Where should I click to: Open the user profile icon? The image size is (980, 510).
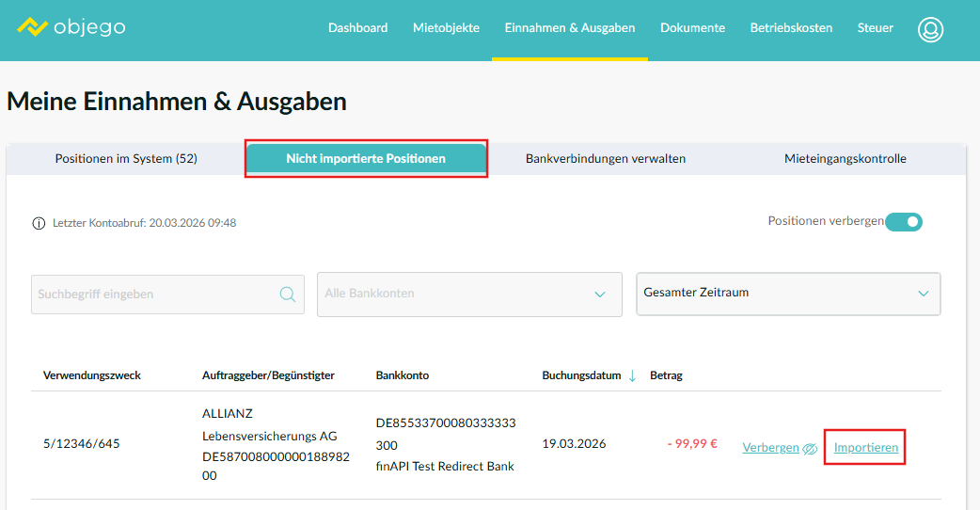930,29
